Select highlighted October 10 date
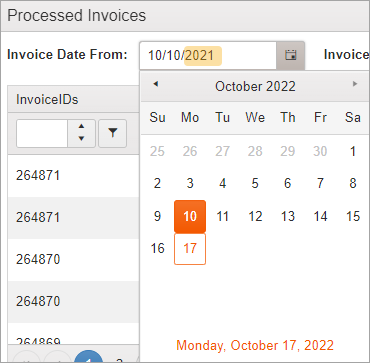Screen dimensions: 370x363 pyautogui.click(x=190, y=217)
